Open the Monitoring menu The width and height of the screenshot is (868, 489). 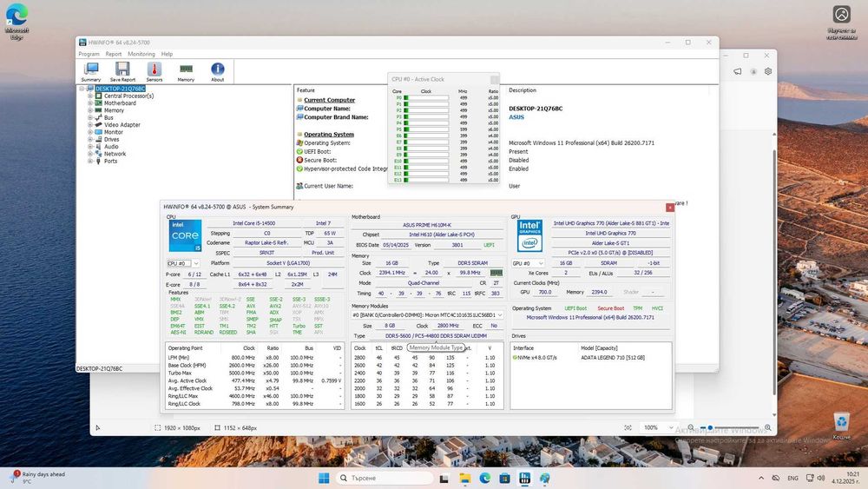coord(141,54)
